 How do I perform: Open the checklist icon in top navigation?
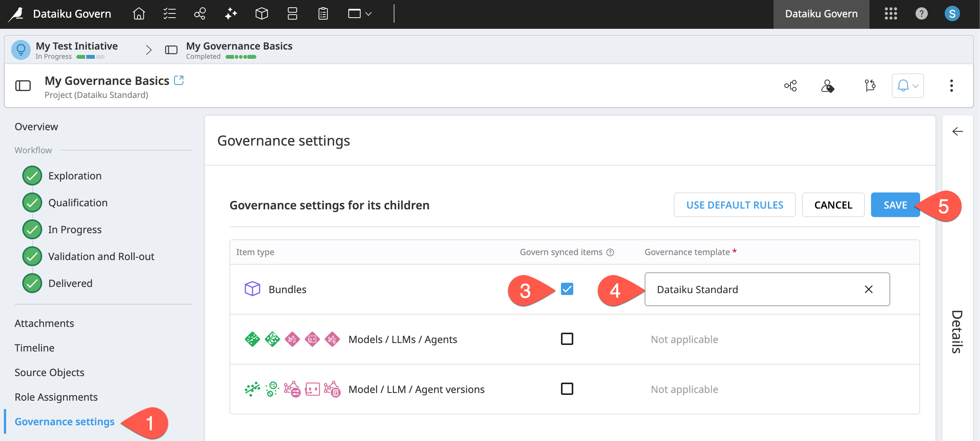pos(169,14)
